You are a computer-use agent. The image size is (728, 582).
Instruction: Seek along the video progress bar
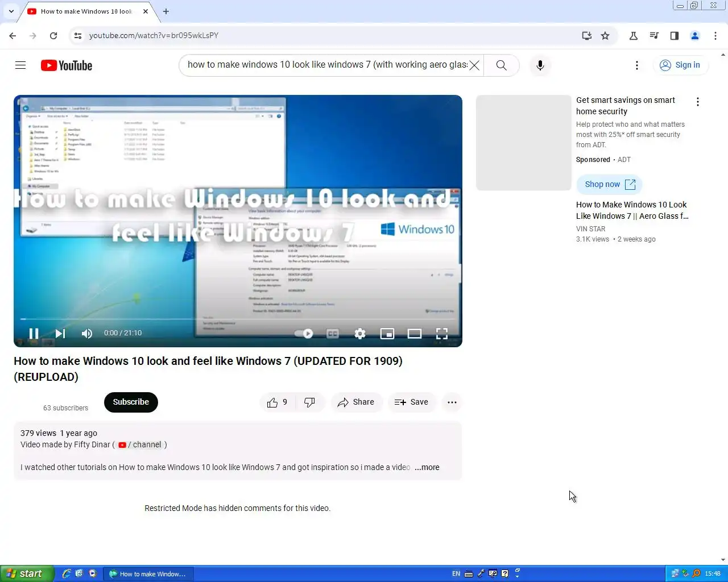238,319
